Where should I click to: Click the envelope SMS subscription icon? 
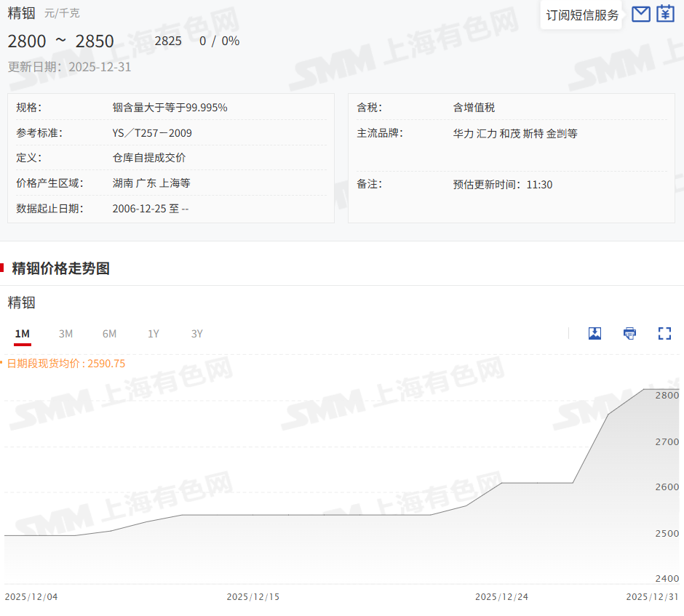click(640, 14)
